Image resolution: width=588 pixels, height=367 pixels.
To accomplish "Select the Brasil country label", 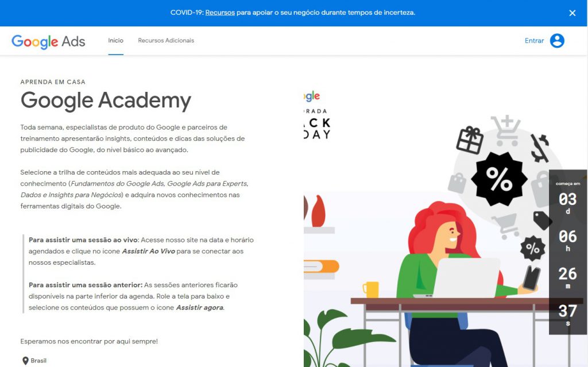I will pos(38,361).
